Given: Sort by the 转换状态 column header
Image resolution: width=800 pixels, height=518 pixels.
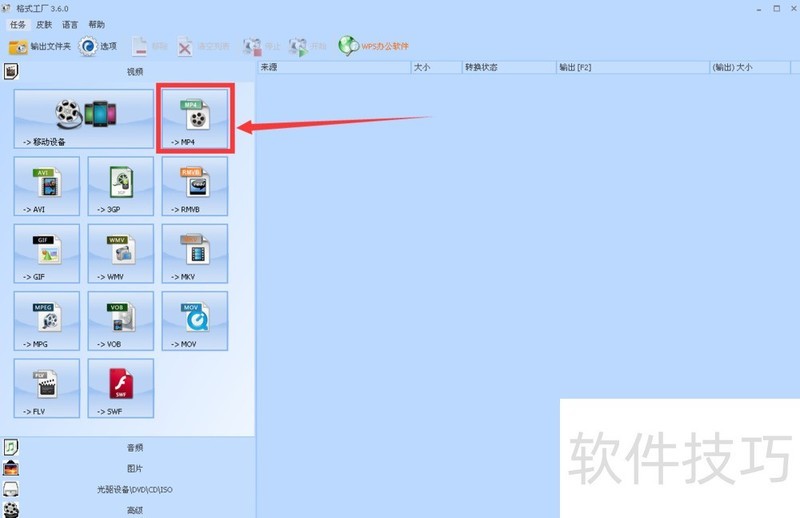Looking at the screenshot, I should (509, 67).
